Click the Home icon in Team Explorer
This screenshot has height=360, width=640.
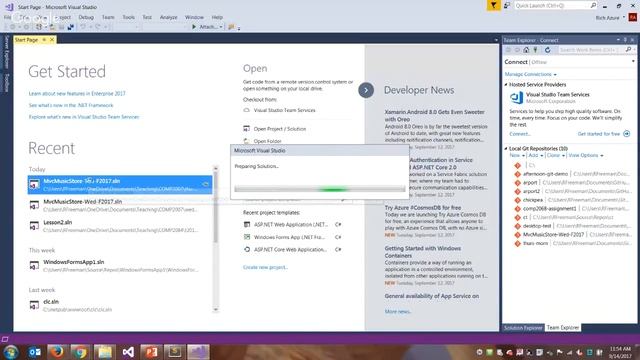pos(526,50)
